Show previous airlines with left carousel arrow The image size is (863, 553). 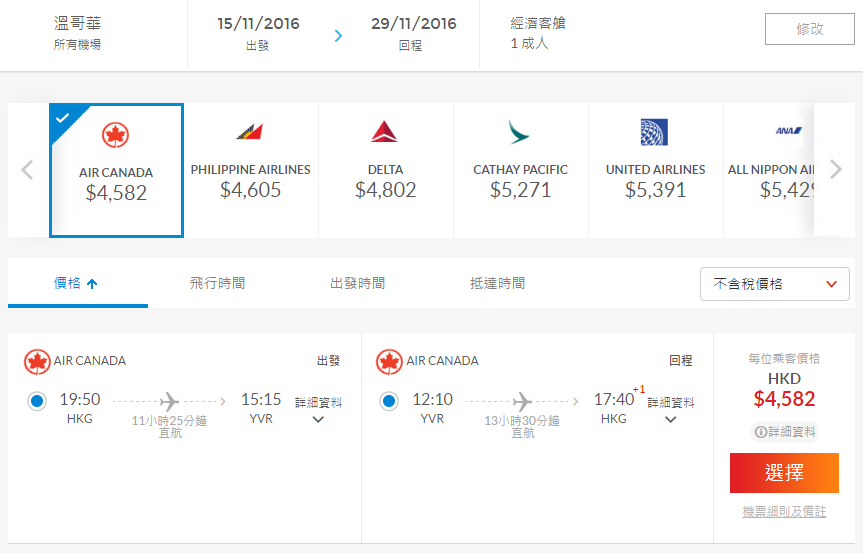click(28, 169)
